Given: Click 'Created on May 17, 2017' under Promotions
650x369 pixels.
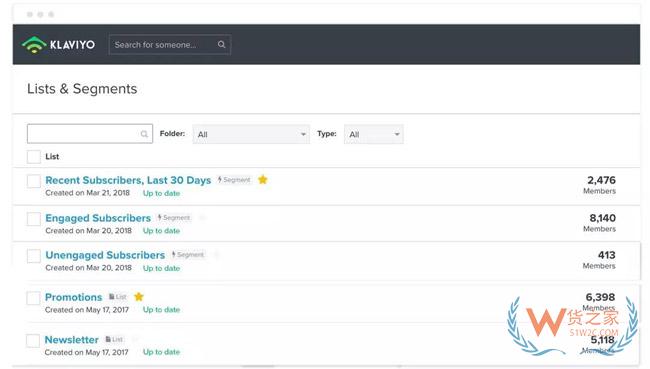Looking at the screenshot, I should pos(87,310).
